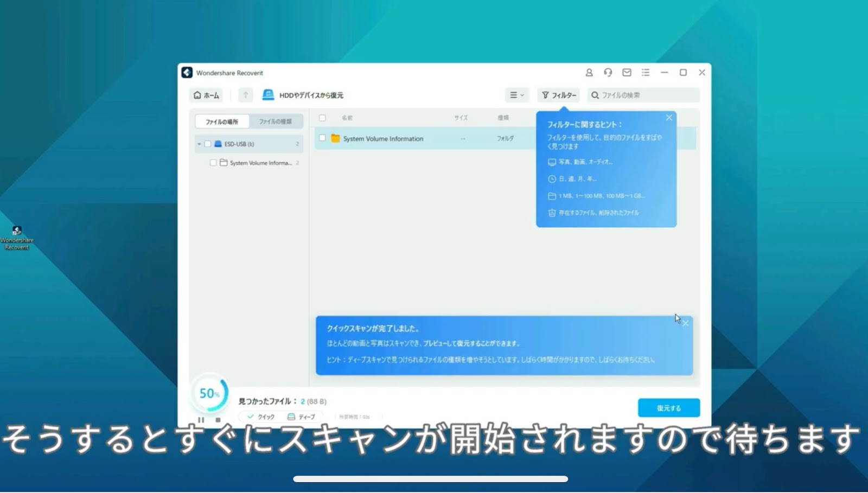This screenshot has height=493, width=868.
Task: Open the view mode dropdown
Action: point(516,95)
